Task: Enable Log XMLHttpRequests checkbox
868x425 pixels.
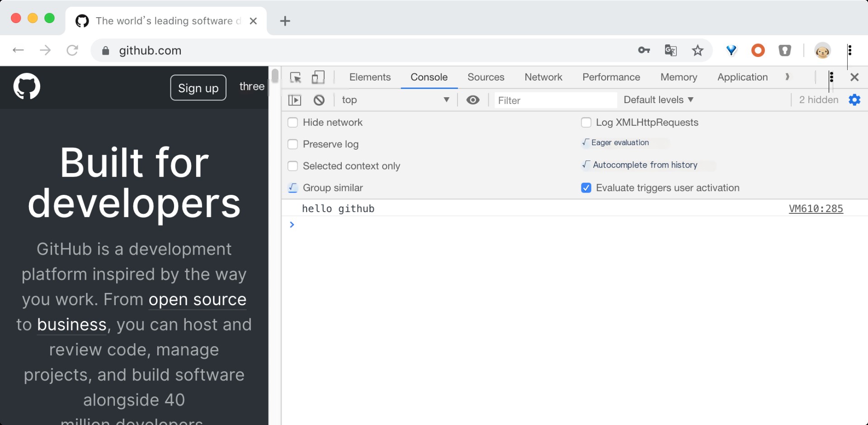Action: pos(586,123)
